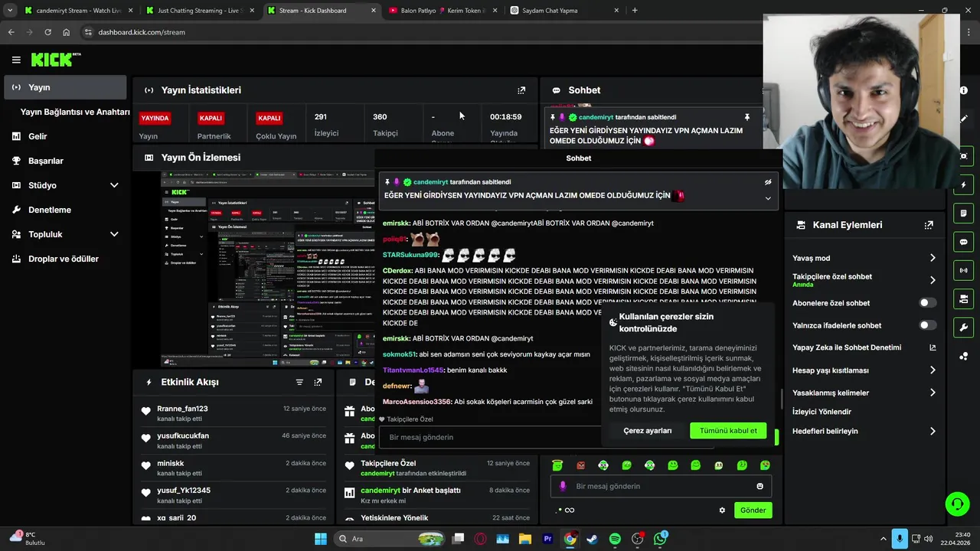Screen dimensions: 980x551
Task: Expand Yasaklanmış kelimeler list
Action: (933, 393)
